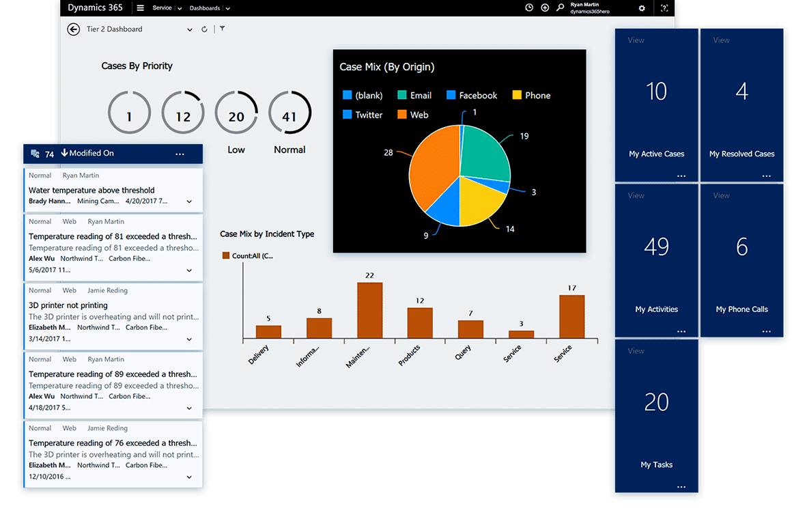
Task: Sort stream by Modified On
Action: 91,153
